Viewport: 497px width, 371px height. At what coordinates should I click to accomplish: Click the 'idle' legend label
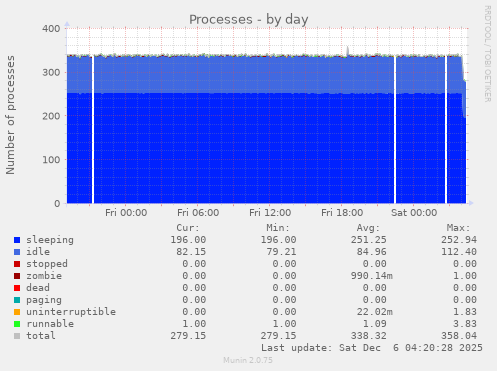[38, 252]
